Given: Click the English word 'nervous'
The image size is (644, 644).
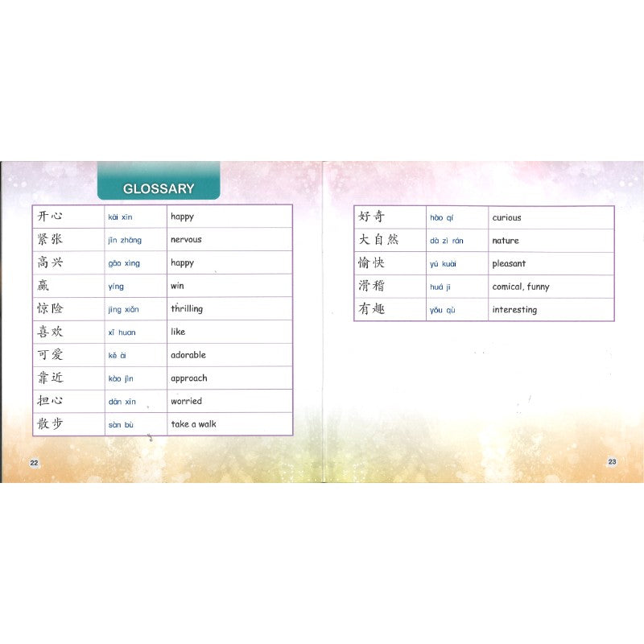Looking at the screenshot, I should pyautogui.click(x=186, y=240).
